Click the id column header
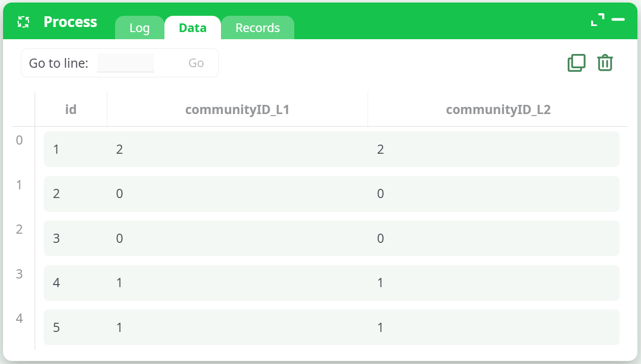 tap(71, 108)
